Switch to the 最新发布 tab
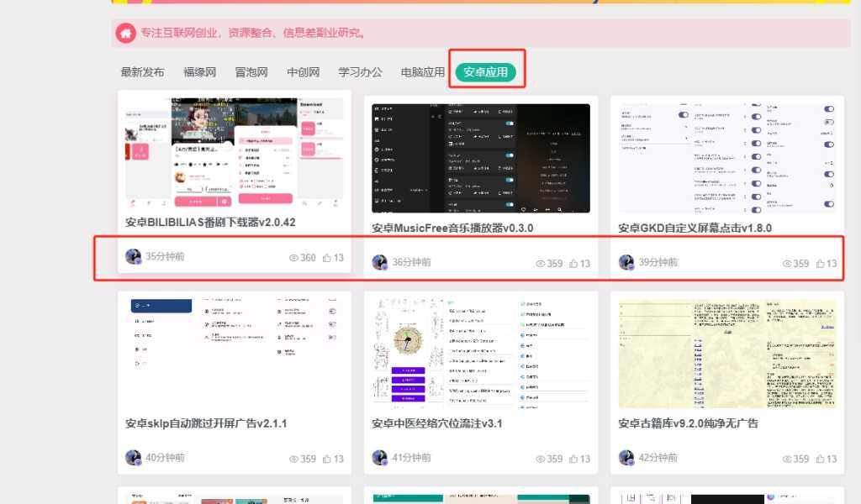The width and height of the screenshot is (861, 504). click(x=142, y=72)
